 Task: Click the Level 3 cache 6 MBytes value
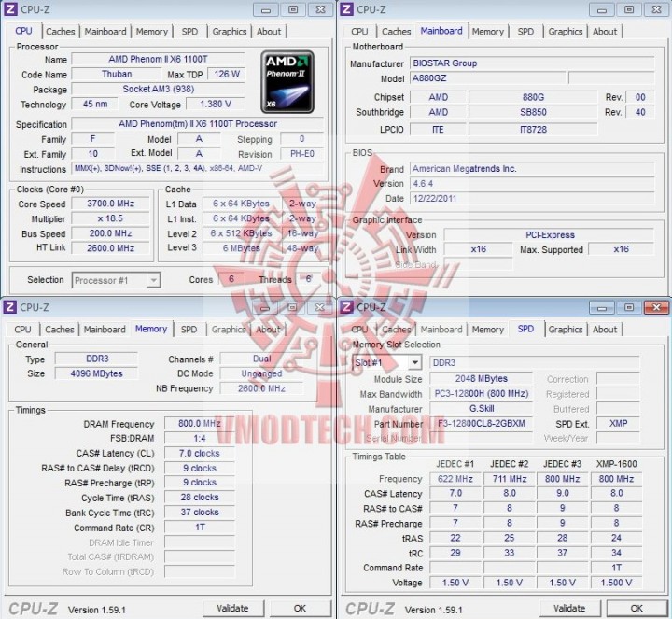point(242,248)
